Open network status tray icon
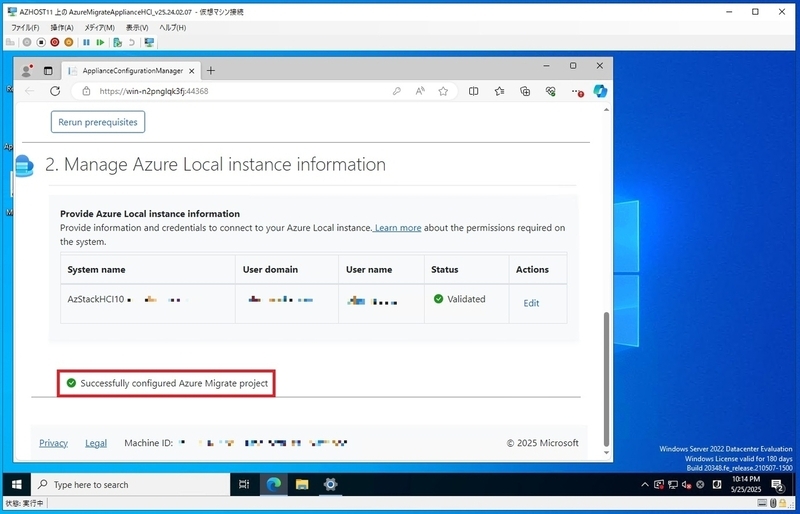The width and height of the screenshot is (800, 514). pyautogui.click(x=673, y=484)
